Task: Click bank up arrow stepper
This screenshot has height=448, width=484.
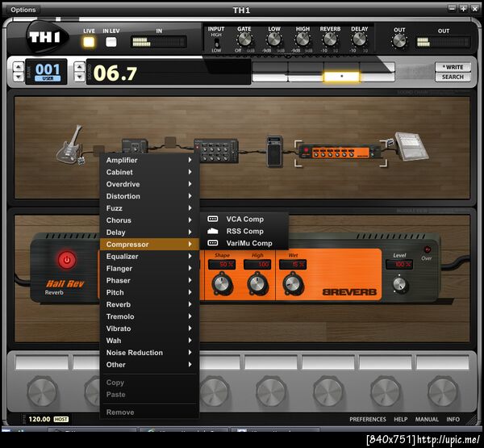Action: 19,67
